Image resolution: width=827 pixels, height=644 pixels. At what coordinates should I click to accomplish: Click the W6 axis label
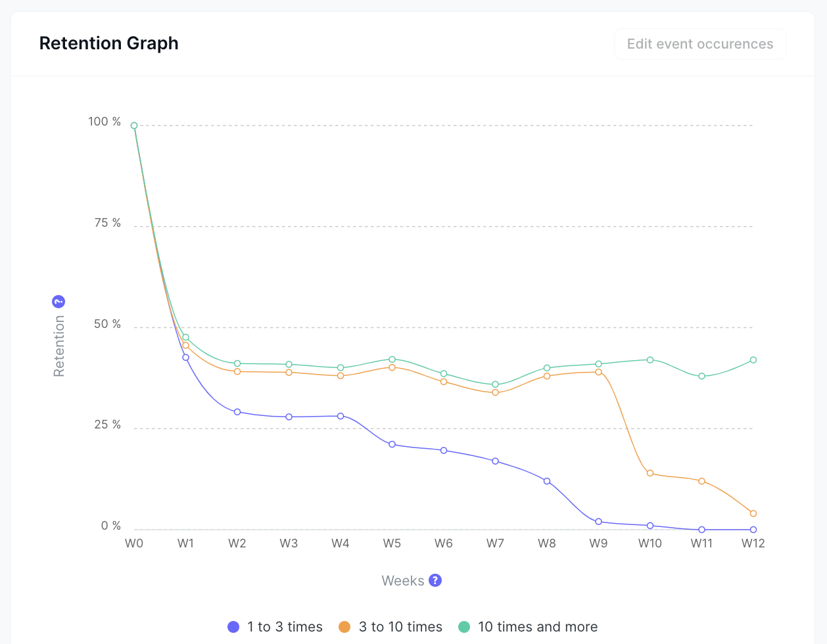444,543
